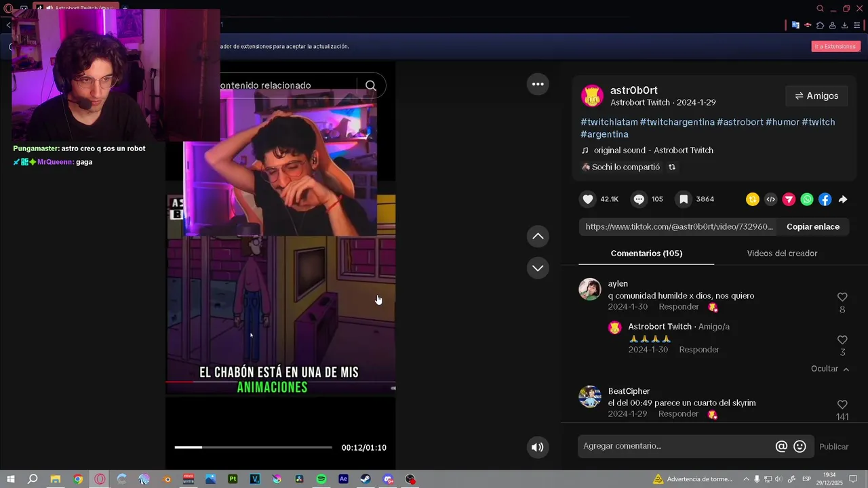
Task: Open astr0b0rt profile avatar
Action: coord(593,96)
